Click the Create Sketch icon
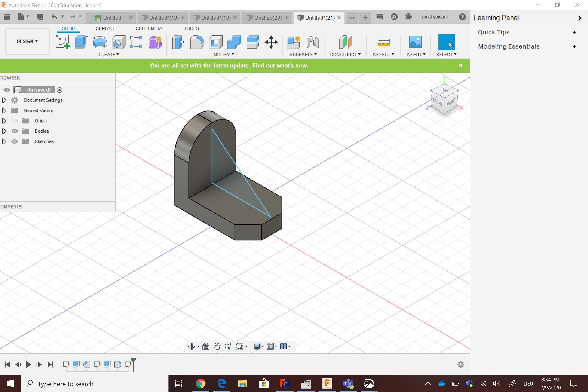588x392 pixels. coord(63,42)
